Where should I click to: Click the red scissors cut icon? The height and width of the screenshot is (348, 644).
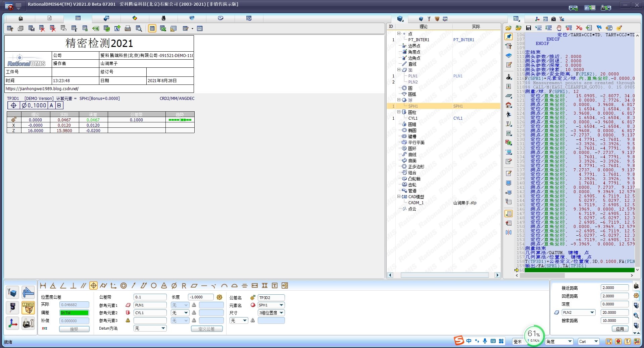pos(579,28)
